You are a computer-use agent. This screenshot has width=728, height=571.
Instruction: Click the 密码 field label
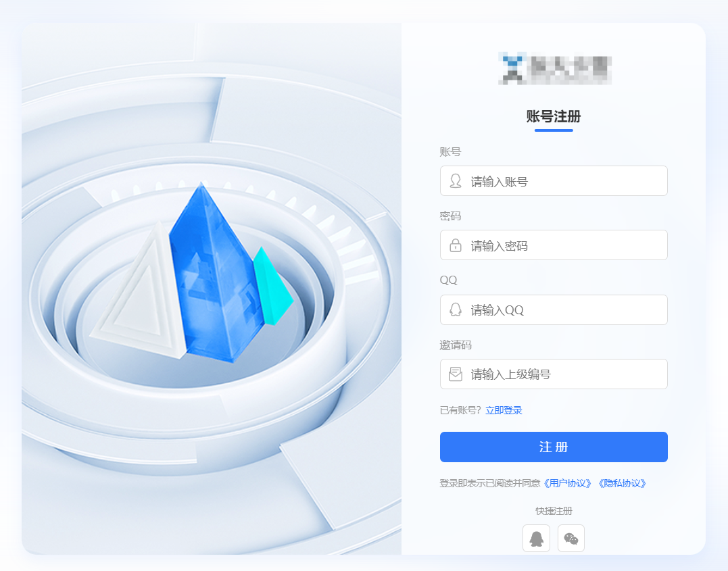(x=450, y=216)
